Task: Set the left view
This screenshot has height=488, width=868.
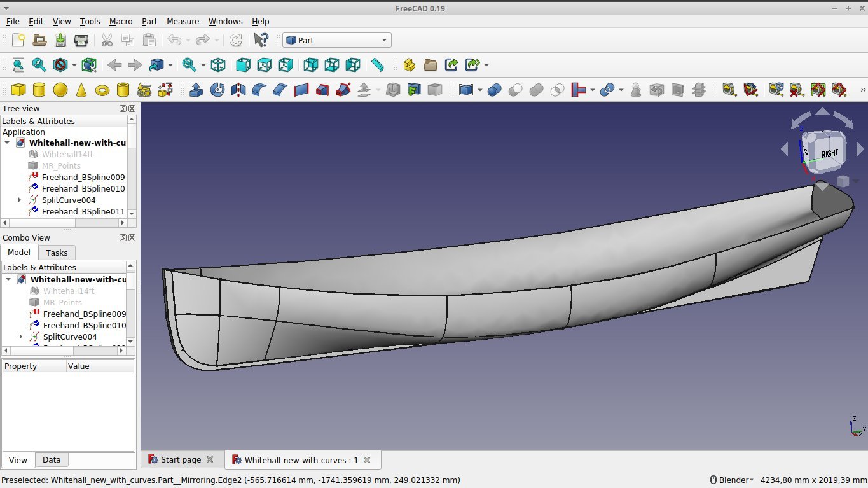Action: coord(352,65)
